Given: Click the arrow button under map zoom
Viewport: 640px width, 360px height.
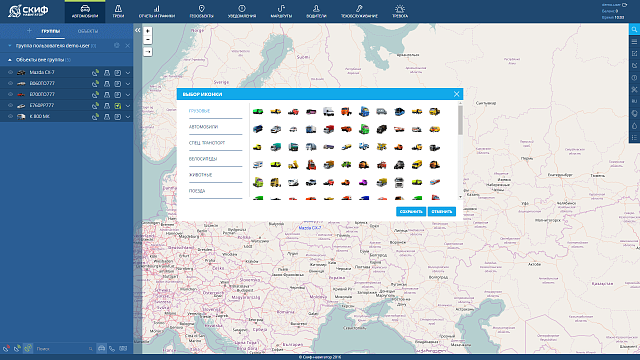Looking at the screenshot, I should coord(148,52).
